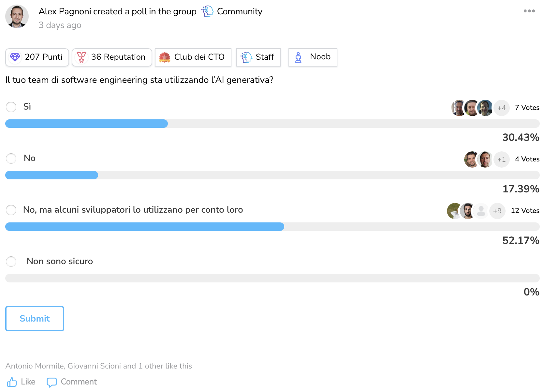Click the Staff badge icon

tap(246, 57)
